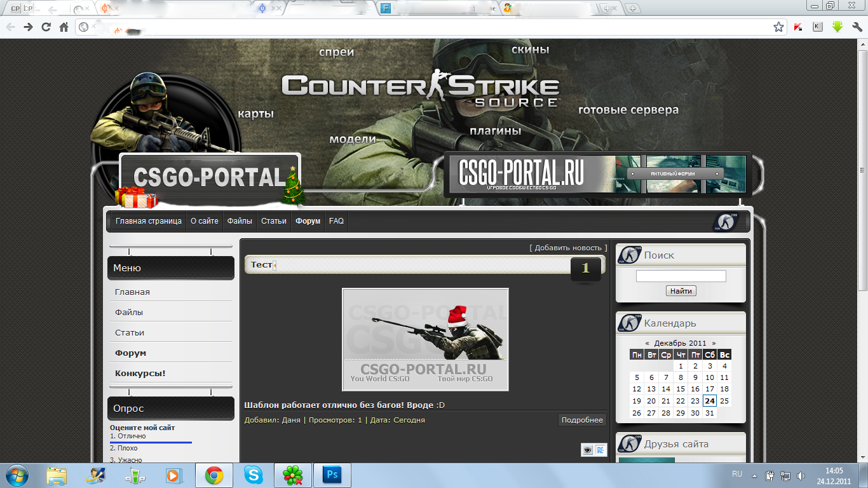Click the comment count badge 1
Screen dimensions: 868x488
pyautogui.click(x=585, y=268)
